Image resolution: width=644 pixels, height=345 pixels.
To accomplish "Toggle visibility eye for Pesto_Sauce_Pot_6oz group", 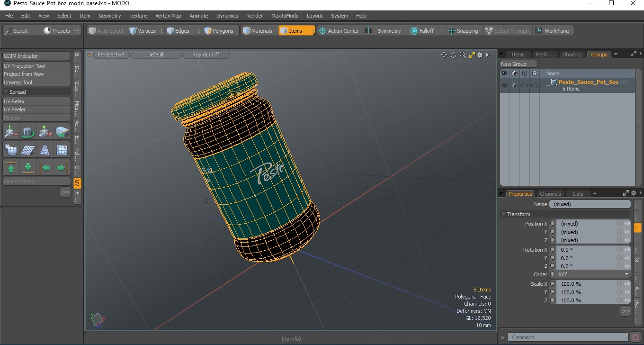I will [x=504, y=85].
